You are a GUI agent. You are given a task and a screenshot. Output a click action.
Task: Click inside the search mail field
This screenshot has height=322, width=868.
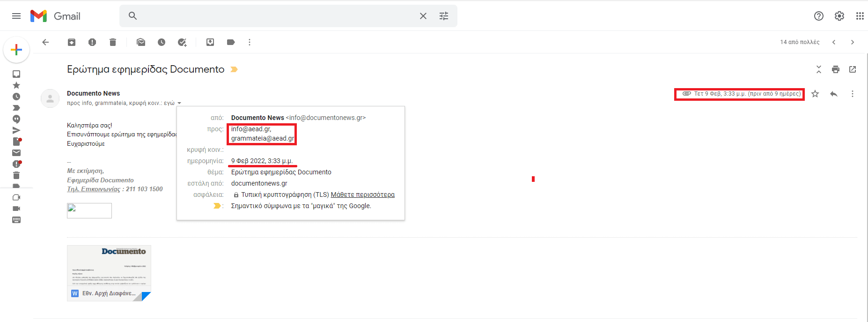pos(276,16)
